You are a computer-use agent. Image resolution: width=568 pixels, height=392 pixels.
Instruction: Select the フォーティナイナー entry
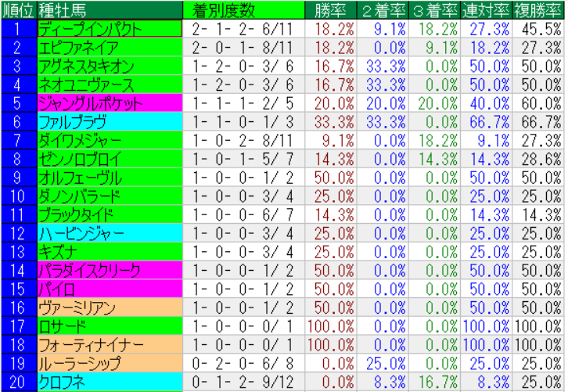(x=110, y=344)
